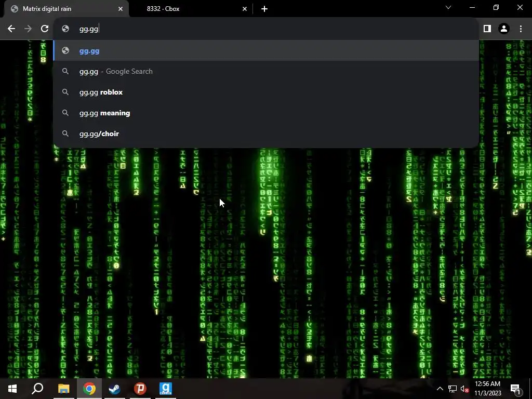Click the muted volume tray icon
The width and height of the screenshot is (532, 399).
coord(464,389)
